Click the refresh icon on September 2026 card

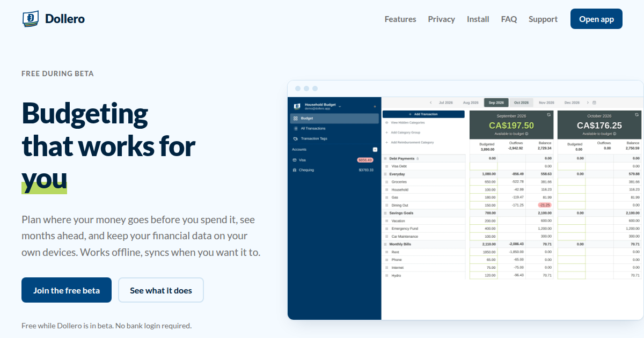pos(549,115)
